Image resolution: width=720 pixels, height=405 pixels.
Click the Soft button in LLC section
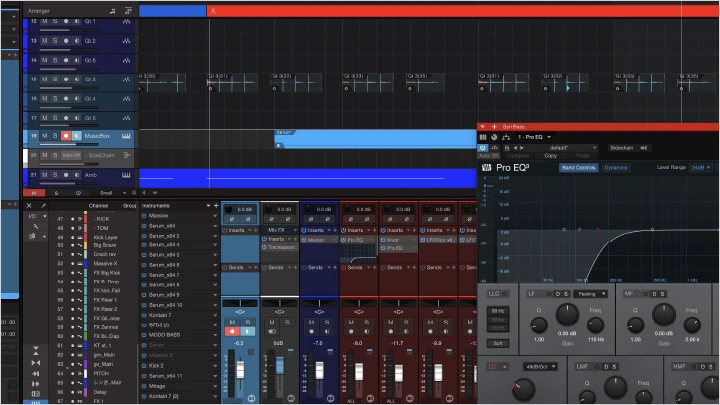pyautogui.click(x=498, y=343)
